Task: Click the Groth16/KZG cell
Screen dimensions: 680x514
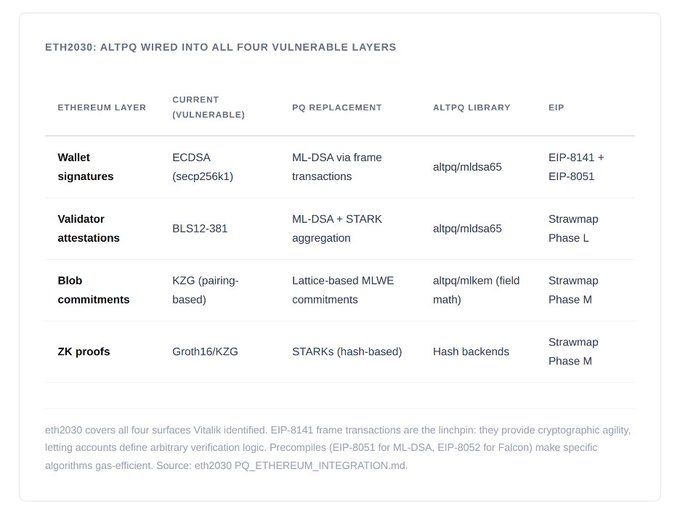Action: point(206,351)
